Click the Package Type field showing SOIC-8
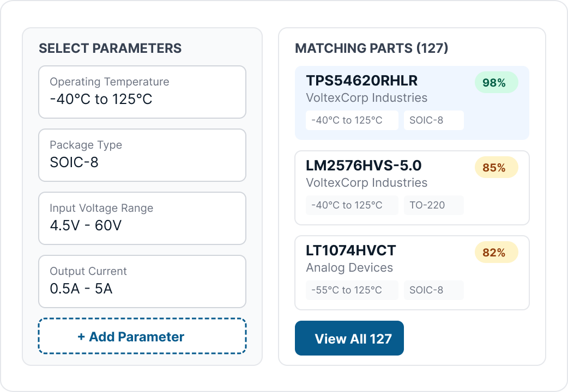Screen dimensions: 568x392 coord(142,155)
